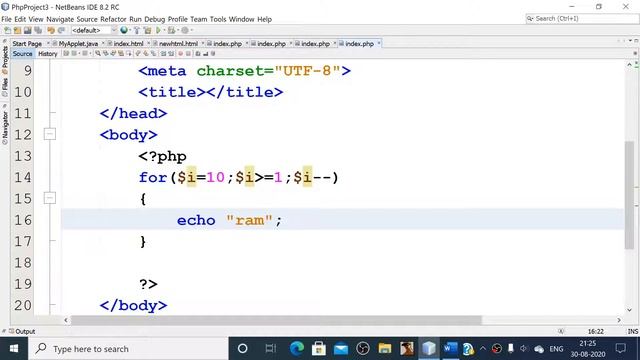Expand Run Project dropdown arrow

(164, 30)
